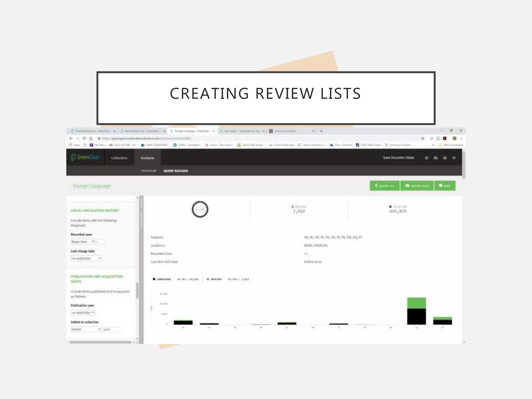The width and height of the screenshot is (532, 399).
Task: Click the tall PQ bar's green segment
Action: click(x=416, y=303)
